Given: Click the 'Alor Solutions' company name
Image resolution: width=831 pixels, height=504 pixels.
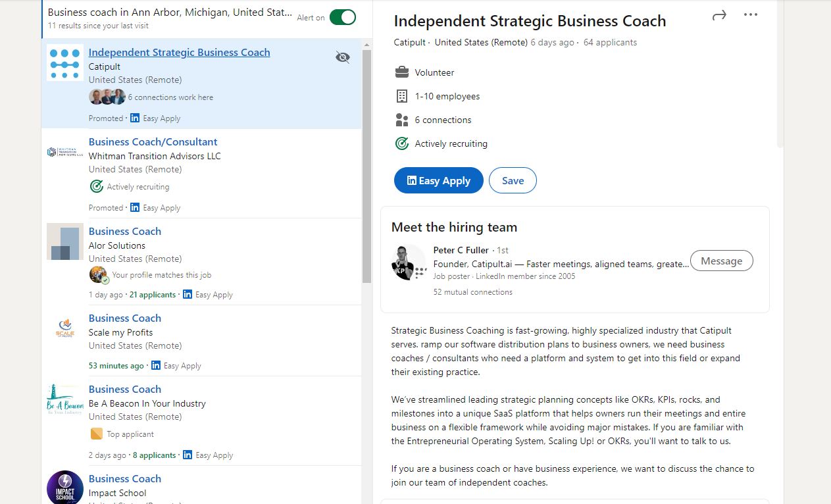Looking at the screenshot, I should [x=117, y=245].
